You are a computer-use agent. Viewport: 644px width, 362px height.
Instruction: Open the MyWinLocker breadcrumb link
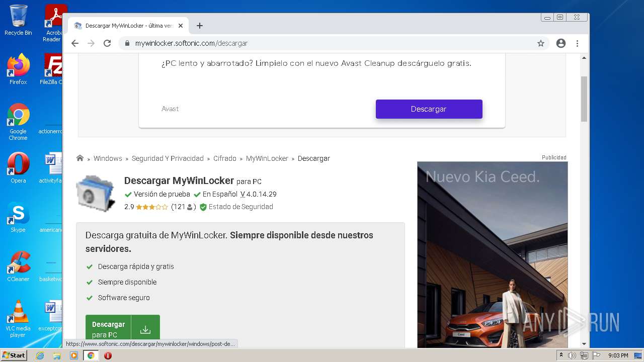pos(267,158)
